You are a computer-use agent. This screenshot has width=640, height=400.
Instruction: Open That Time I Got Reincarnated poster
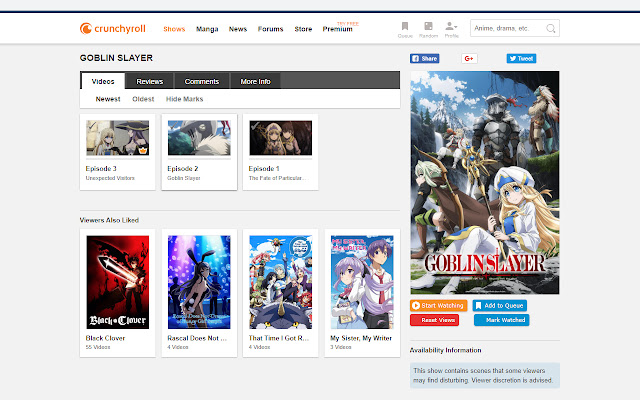point(281,282)
